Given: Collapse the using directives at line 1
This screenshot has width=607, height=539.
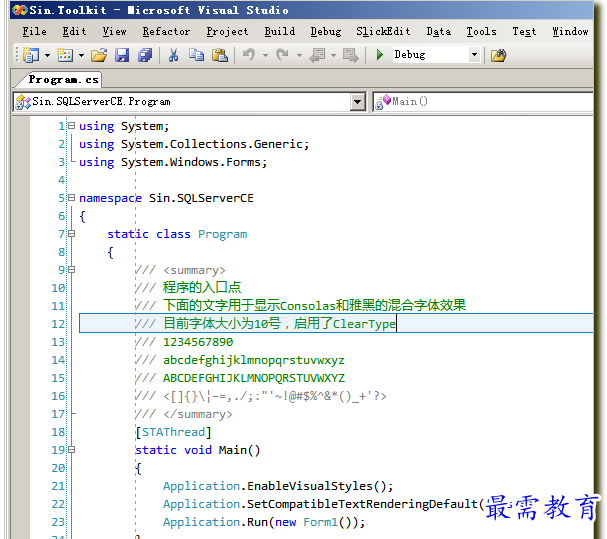Looking at the screenshot, I should pos(72,125).
